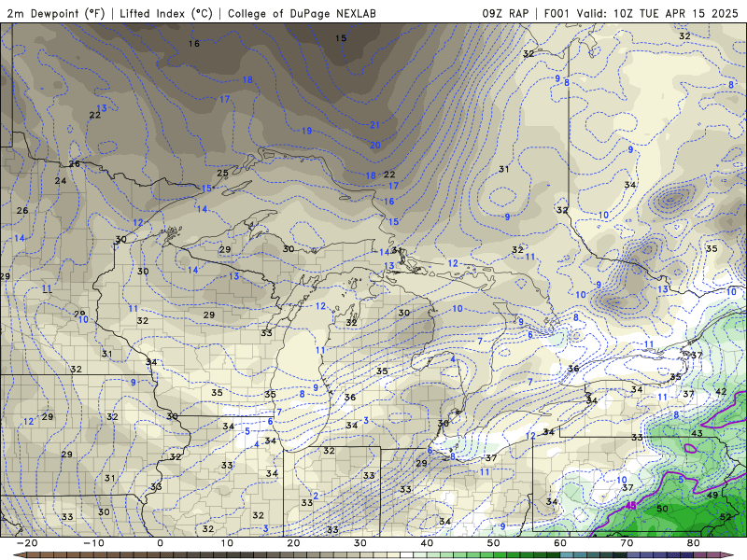Click 'Valid: 10Z TUE APR 15 2025' text
Viewport: 747px width, 560px height.
[657, 13]
